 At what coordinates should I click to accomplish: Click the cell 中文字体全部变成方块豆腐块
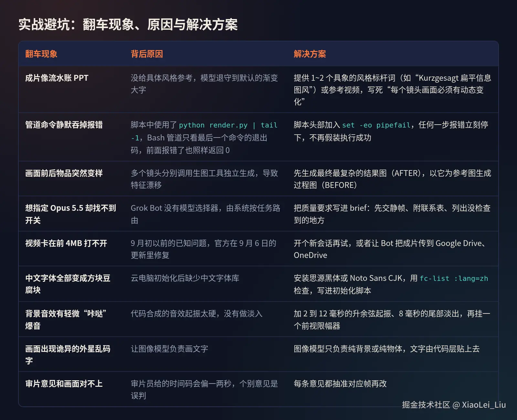(68, 284)
